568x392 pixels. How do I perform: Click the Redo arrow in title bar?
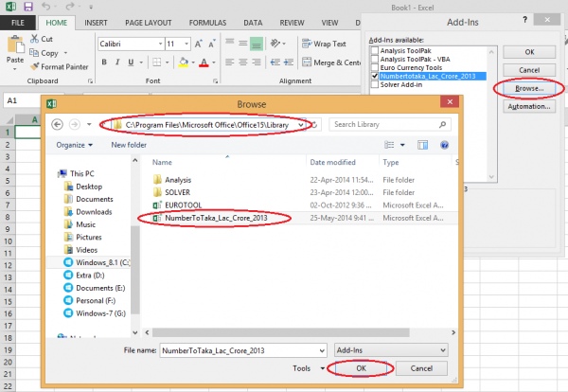tap(70, 7)
